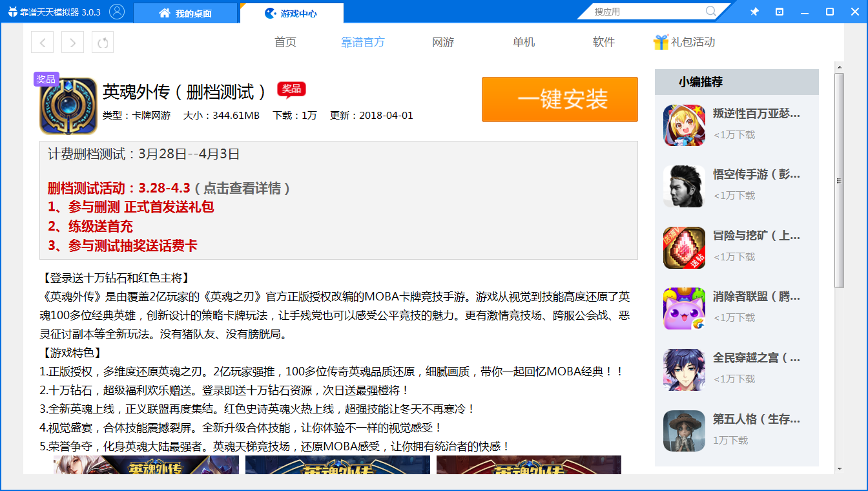Click the 冒险与挖矿 title link
The height and width of the screenshot is (491, 868).
(x=756, y=236)
